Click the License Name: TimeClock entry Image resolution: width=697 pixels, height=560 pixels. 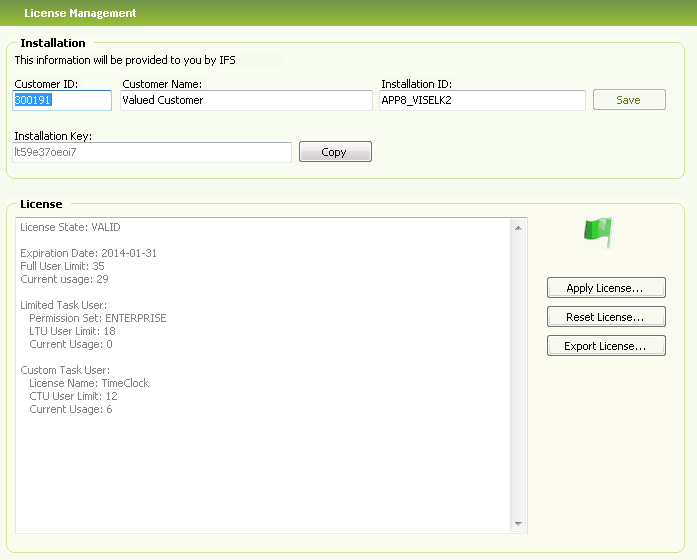pyautogui.click(x=89, y=383)
